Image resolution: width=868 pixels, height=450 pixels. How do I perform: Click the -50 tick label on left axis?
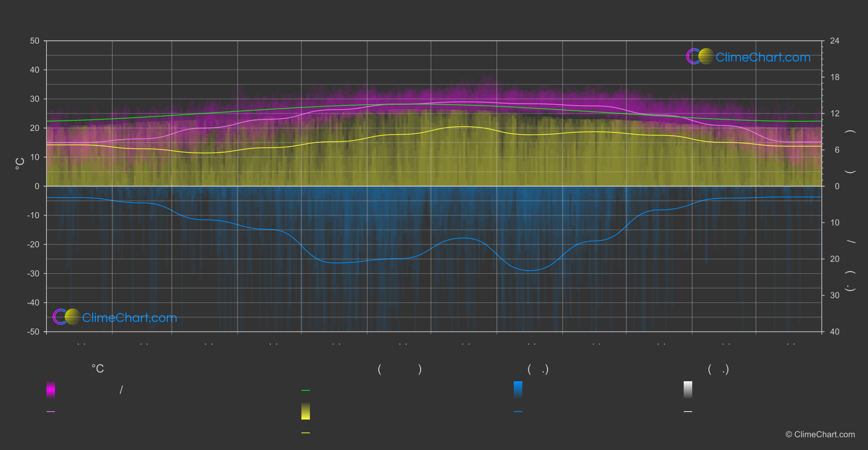coord(33,332)
